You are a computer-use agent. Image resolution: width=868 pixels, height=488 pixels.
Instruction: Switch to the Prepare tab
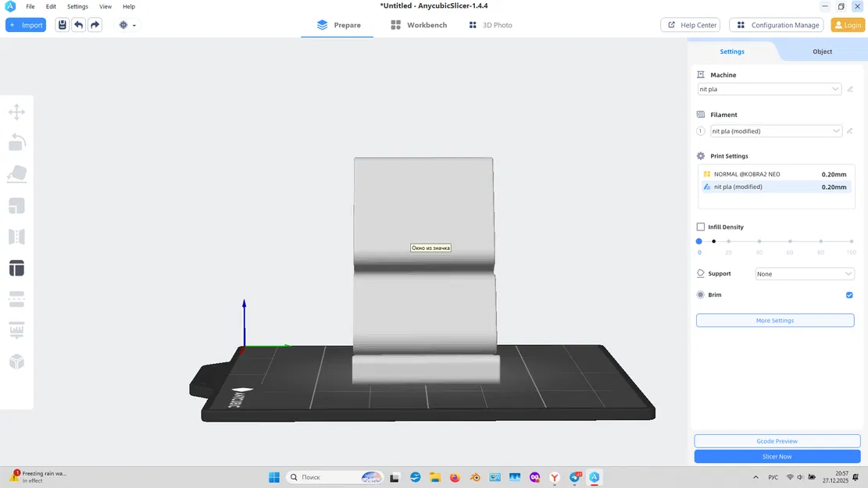pos(338,25)
